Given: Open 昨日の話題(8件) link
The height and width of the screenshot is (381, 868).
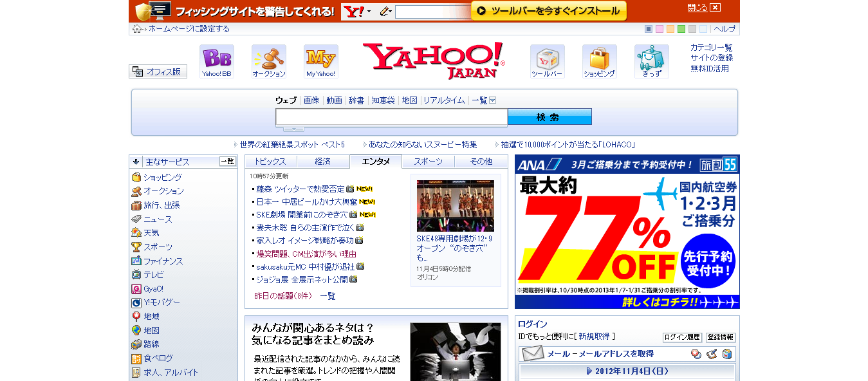Looking at the screenshot, I should pos(284,296).
